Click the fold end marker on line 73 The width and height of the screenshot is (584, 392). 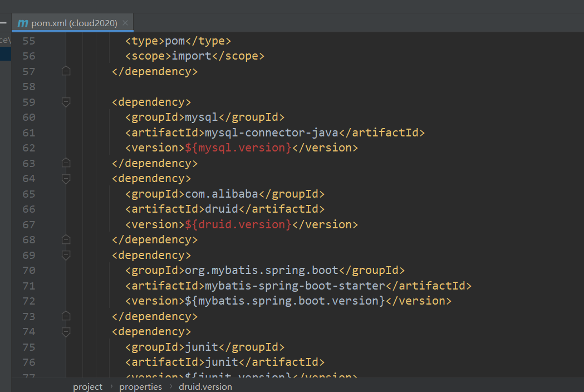(x=66, y=316)
